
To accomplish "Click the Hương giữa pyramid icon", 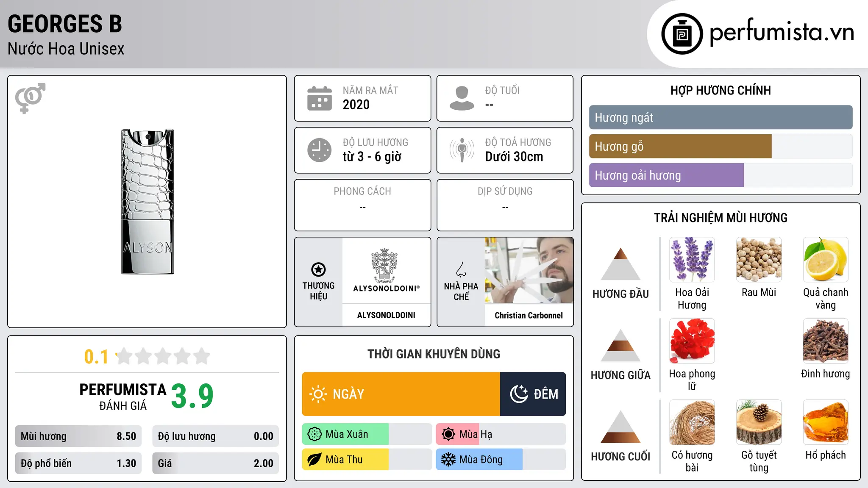I will (620, 345).
